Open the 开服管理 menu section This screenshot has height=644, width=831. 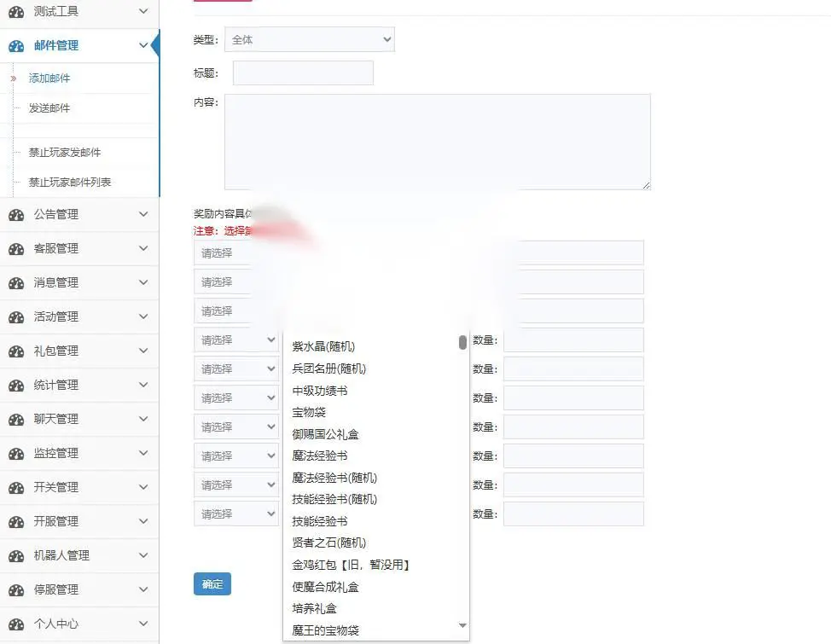[x=79, y=521]
